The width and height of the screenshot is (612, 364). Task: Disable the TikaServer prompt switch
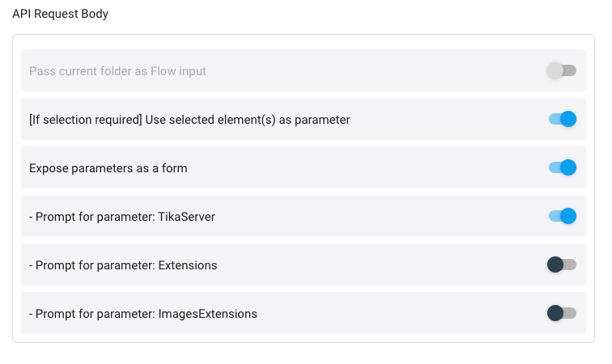click(x=563, y=216)
